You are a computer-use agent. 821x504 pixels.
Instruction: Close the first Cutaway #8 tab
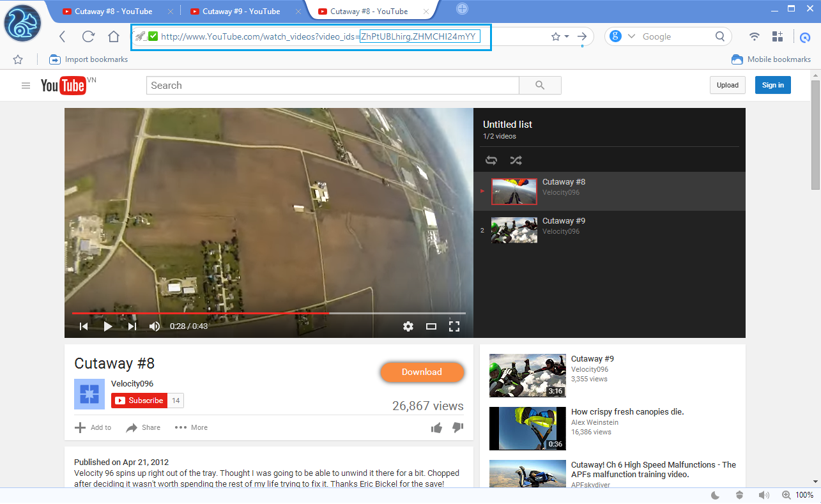tap(169, 11)
